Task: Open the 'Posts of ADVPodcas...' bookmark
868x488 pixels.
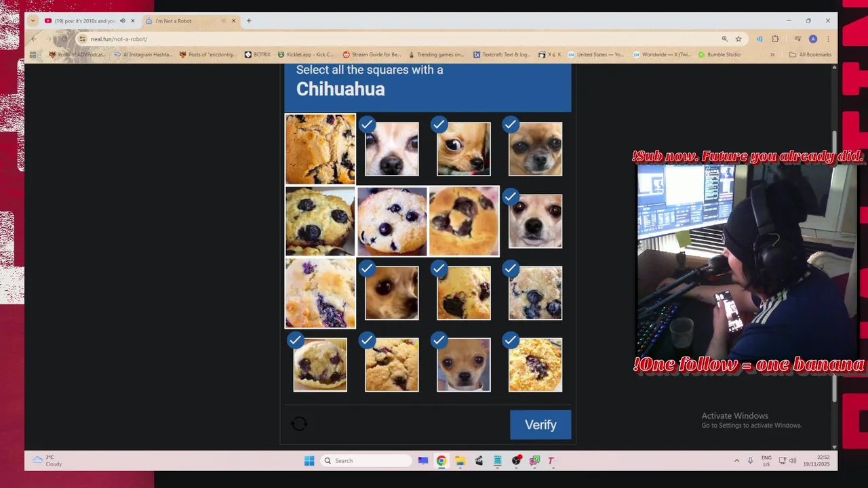Action: (x=77, y=55)
